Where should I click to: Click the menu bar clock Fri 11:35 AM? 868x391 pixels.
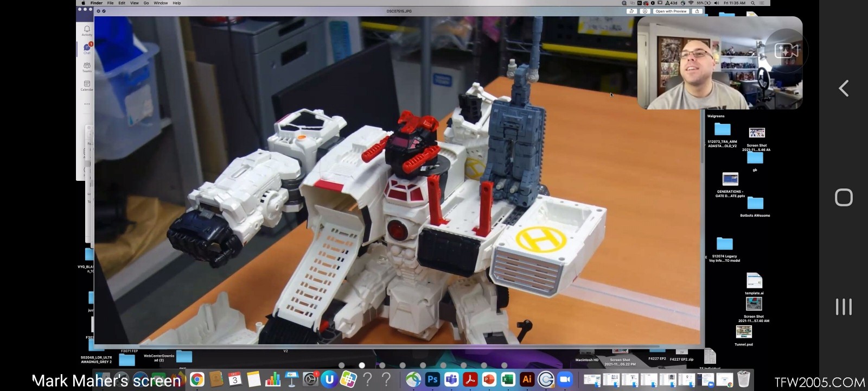pyautogui.click(x=735, y=3)
